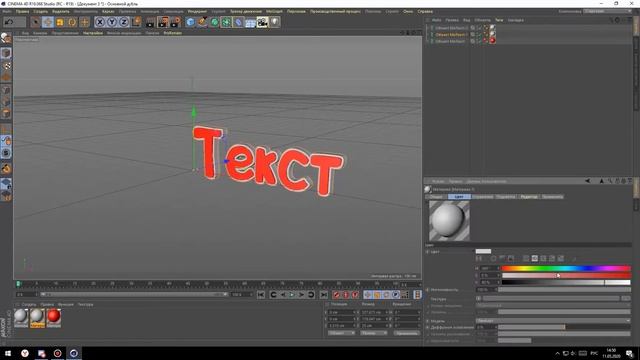Click the up arrow in Attribute manager
The image size is (640, 360).
click(601, 181)
